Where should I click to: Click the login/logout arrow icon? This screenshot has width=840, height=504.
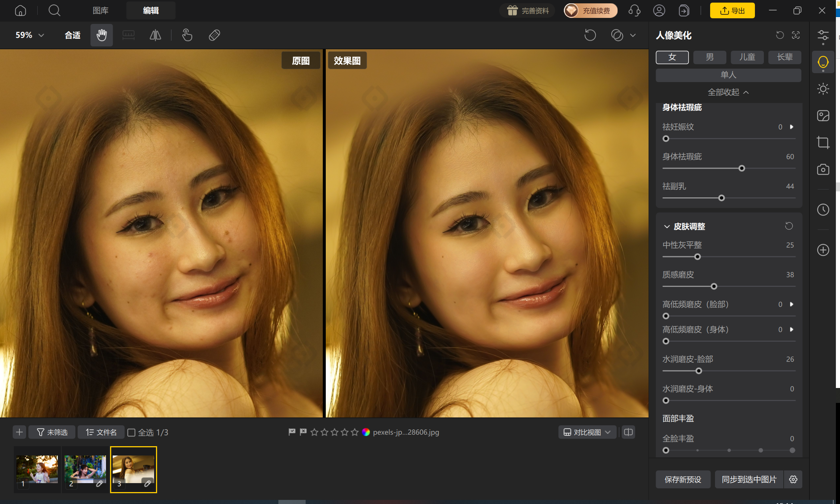pyautogui.click(x=684, y=10)
